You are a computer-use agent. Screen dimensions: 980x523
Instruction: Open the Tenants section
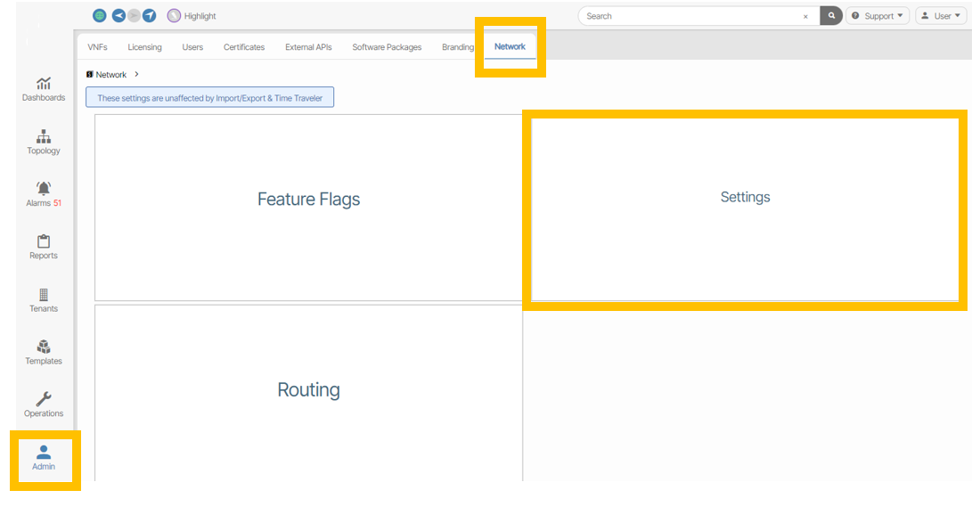point(44,300)
